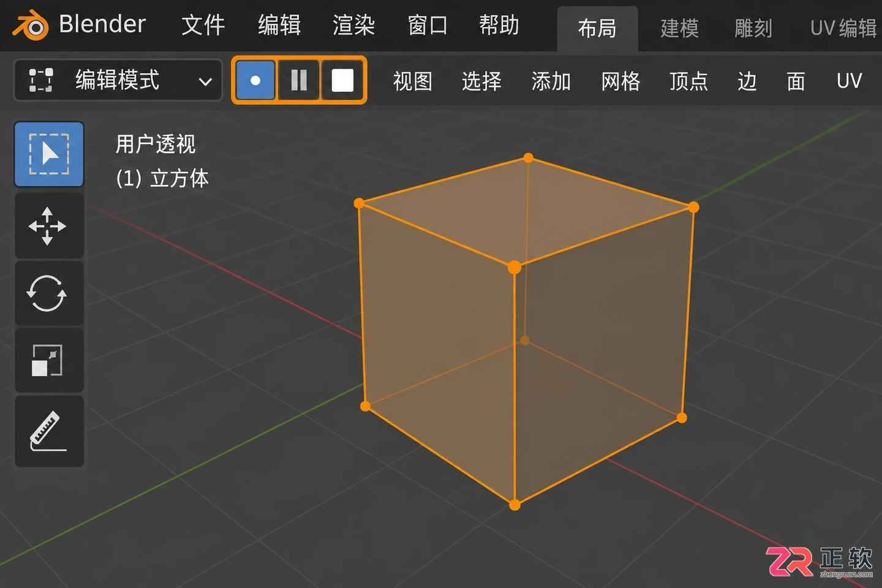Open the UV header menu
The image size is (882, 588).
click(849, 81)
